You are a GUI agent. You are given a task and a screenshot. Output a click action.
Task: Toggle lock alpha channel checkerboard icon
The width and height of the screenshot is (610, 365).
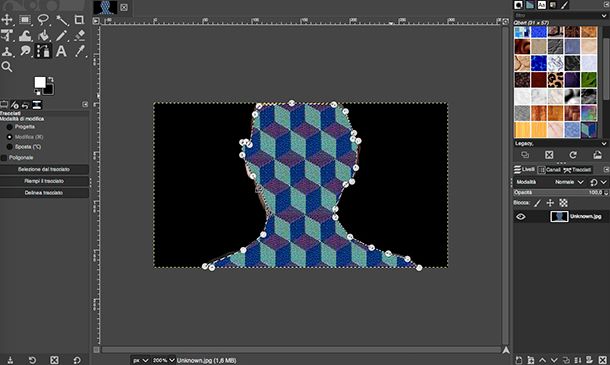(563, 203)
